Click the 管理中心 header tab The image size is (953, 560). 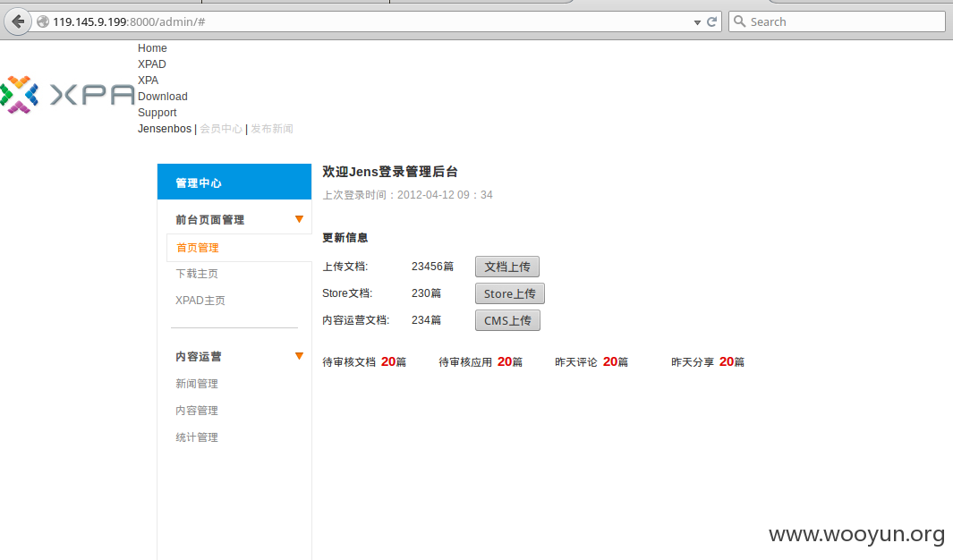click(234, 182)
